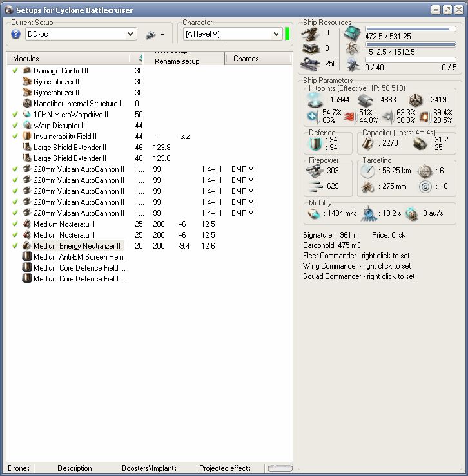468x476 pixels.
Task: Click the Medium Anti-EM Screen Reinforcer rig icon
Action: pos(27,256)
